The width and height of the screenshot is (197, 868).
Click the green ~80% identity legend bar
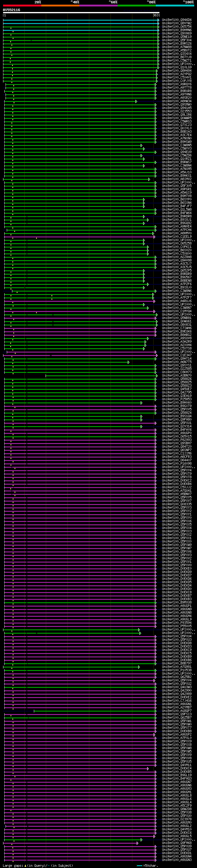tap(136, 6)
